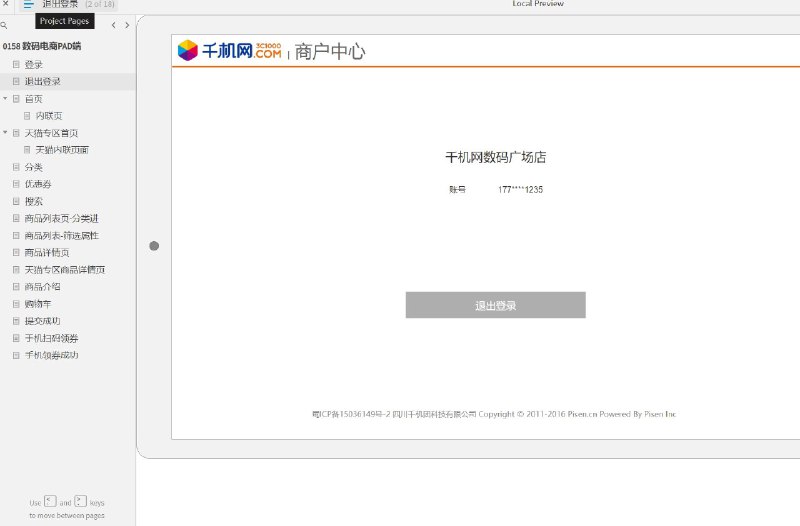This screenshot has width=800, height=526.
Task: Tap the tablet frame's round gray button
Action: point(154,246)
